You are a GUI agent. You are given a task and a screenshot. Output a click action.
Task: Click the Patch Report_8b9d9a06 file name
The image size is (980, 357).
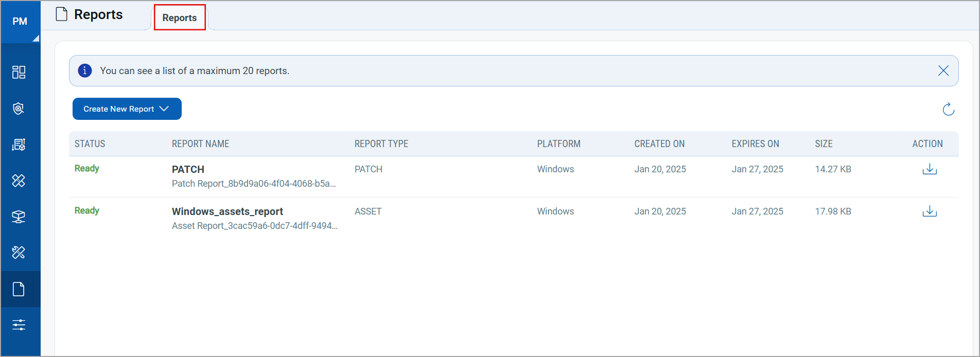click(x=254, y=184)
